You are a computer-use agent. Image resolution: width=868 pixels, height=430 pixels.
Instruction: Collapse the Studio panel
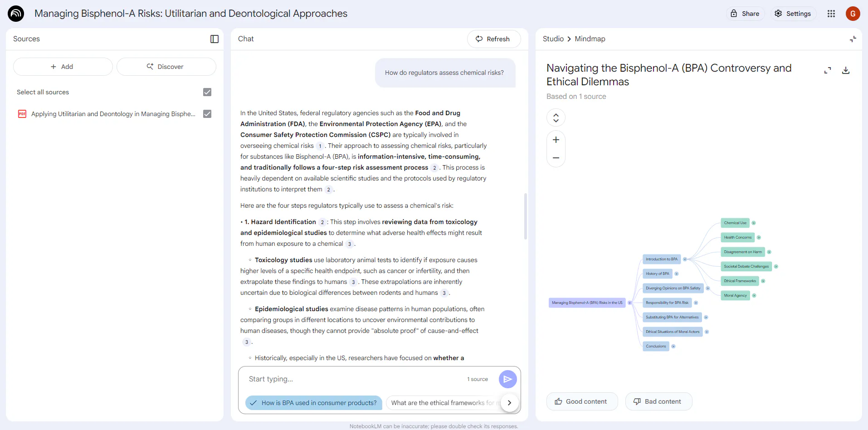click(853, 39)
